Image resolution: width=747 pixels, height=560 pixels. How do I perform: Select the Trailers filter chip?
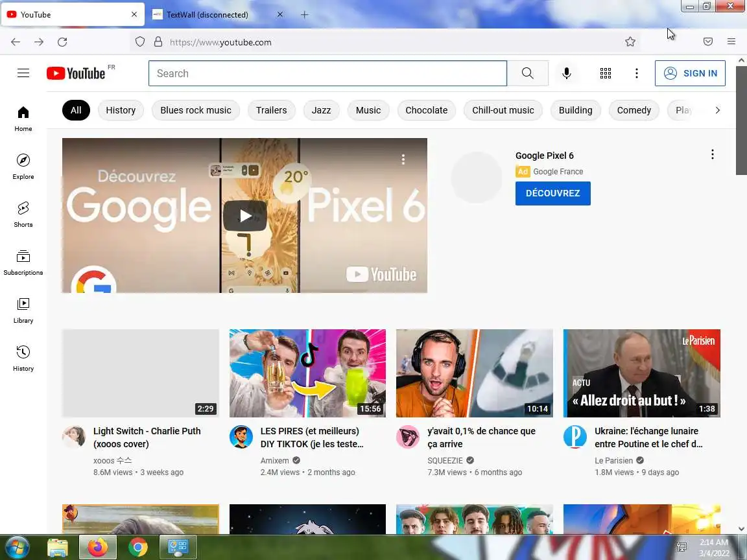(272, 110)
